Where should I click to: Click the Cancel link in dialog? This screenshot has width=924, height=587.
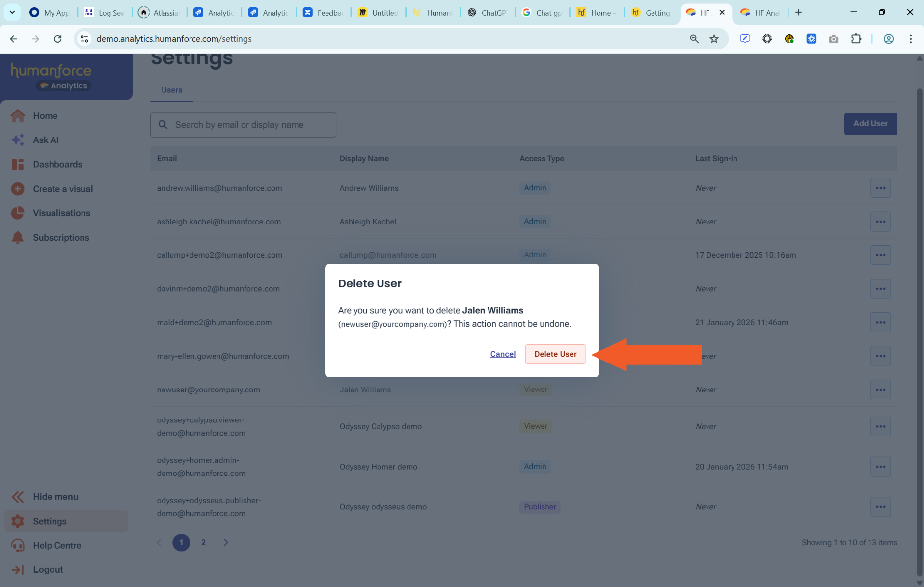502,354
